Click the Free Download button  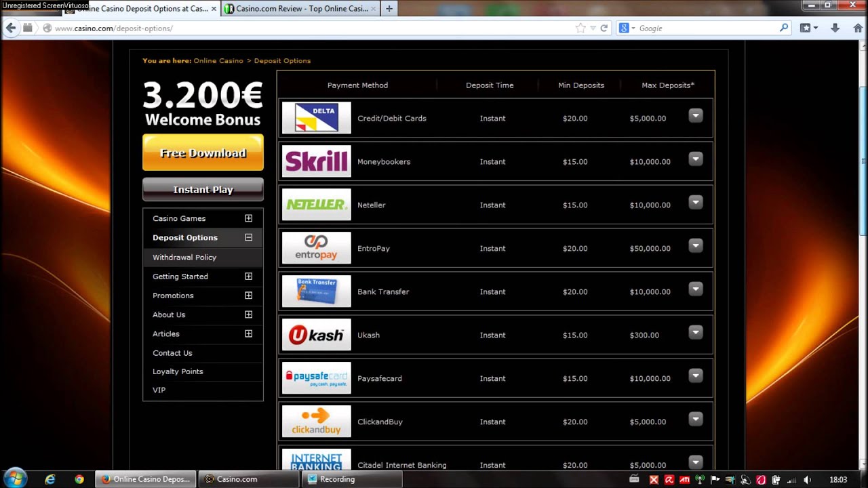[x=203, y=152]
